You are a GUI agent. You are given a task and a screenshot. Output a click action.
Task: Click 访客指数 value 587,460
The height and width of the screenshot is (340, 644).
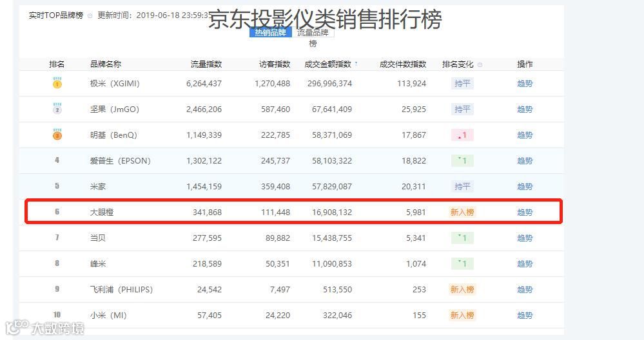(276, 109)
